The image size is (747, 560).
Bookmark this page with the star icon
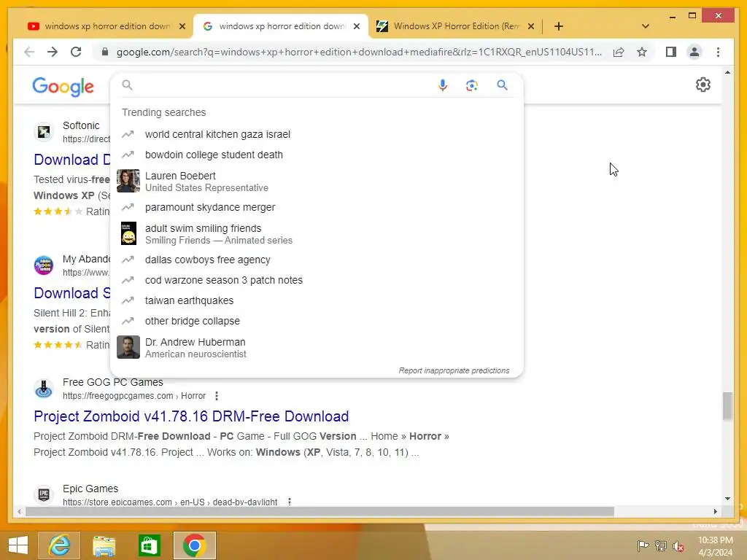pyautogui.click(x=642, y=52)
